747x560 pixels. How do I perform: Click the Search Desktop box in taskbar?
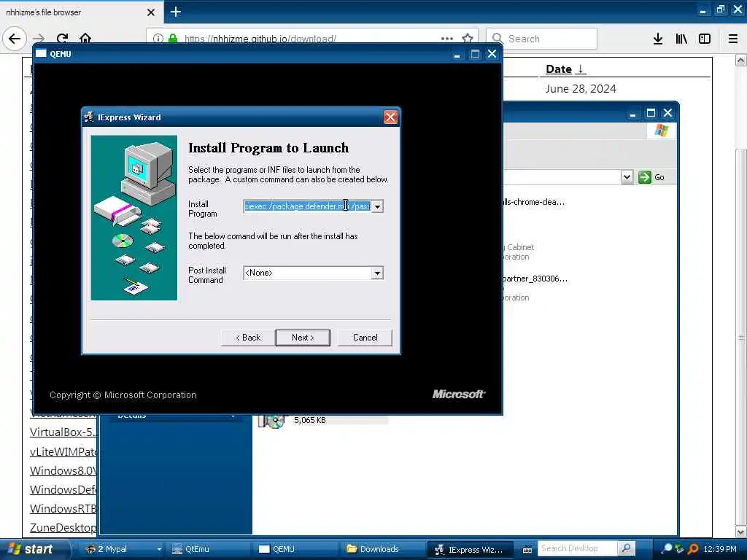tap(578, 548)
